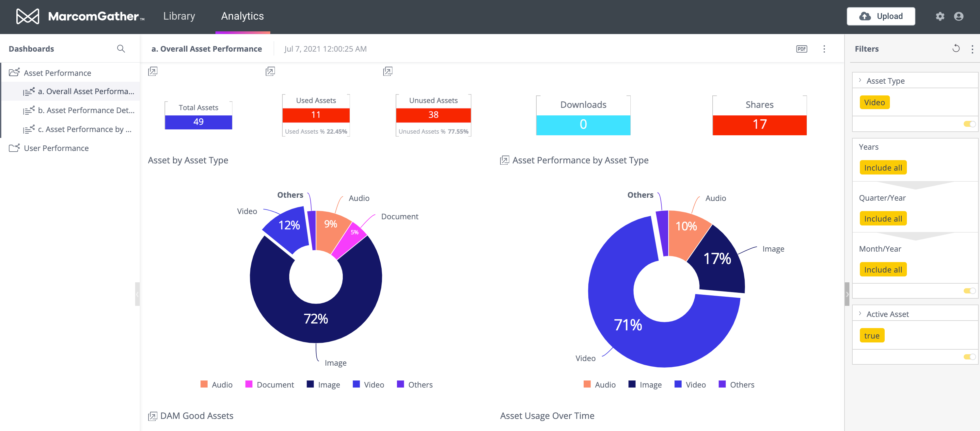Click the Video filter tag
Image resolution: width=980 pixels, height=431 pixels.
pos(874,102)
